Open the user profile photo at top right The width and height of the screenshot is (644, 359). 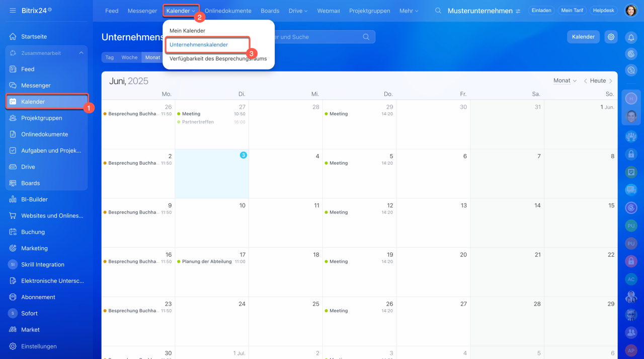(x=631, y=11)
